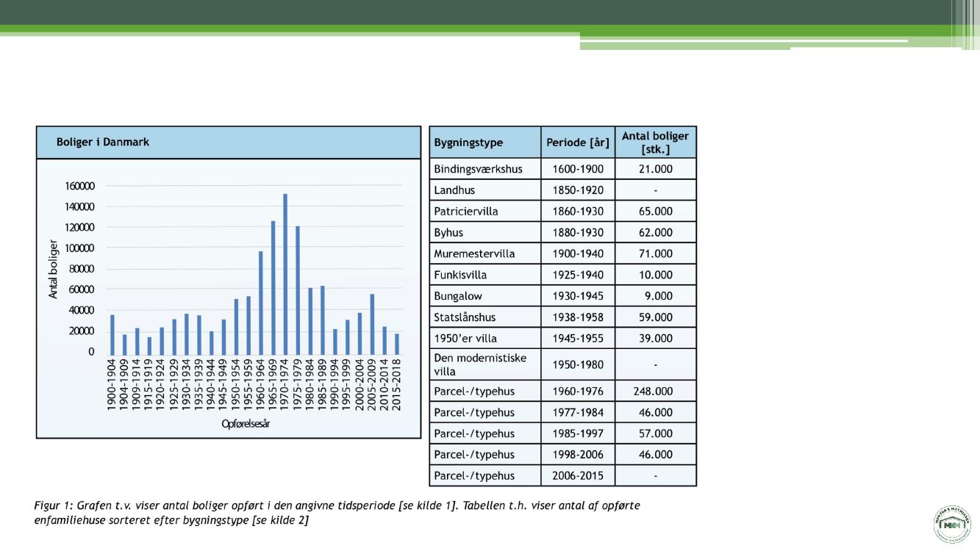This screenshot has width=980, height=551.
Task: Click the "Antal boliger" vertical axis label
Action: pyautogui.click(x=53, y=269)
